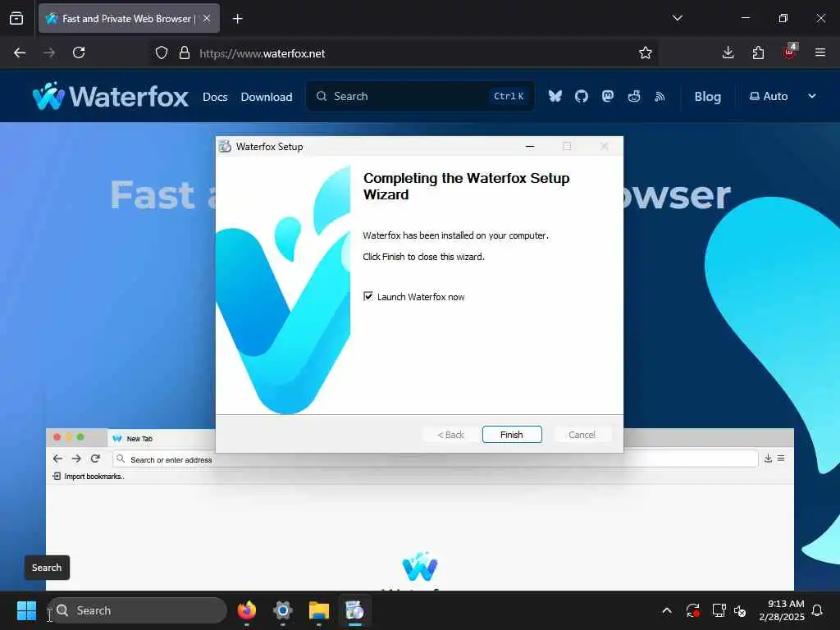Open the uBlock Origin extension icon
The height and width of the screenshot is (630, 840).
789,52
